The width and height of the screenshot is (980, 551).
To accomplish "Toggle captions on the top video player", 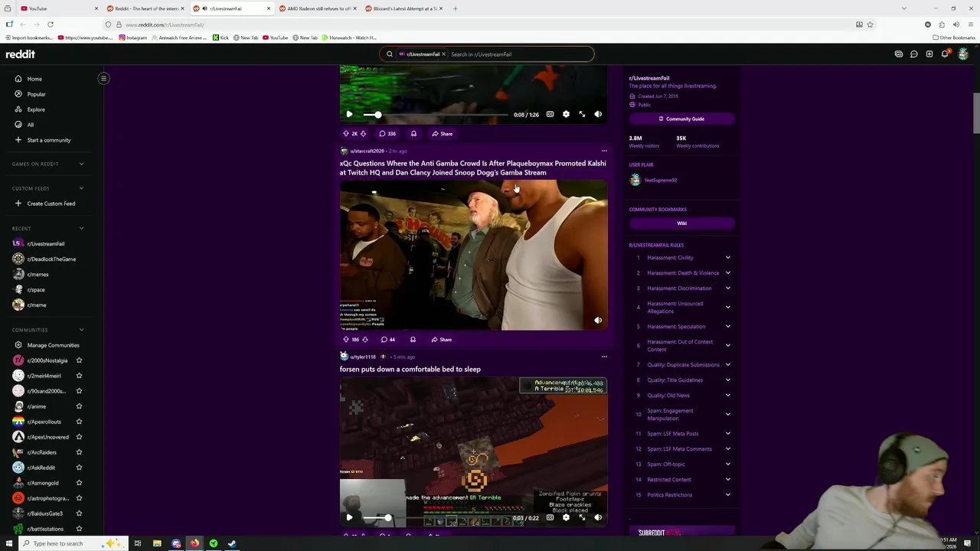I will coord(550,114).
